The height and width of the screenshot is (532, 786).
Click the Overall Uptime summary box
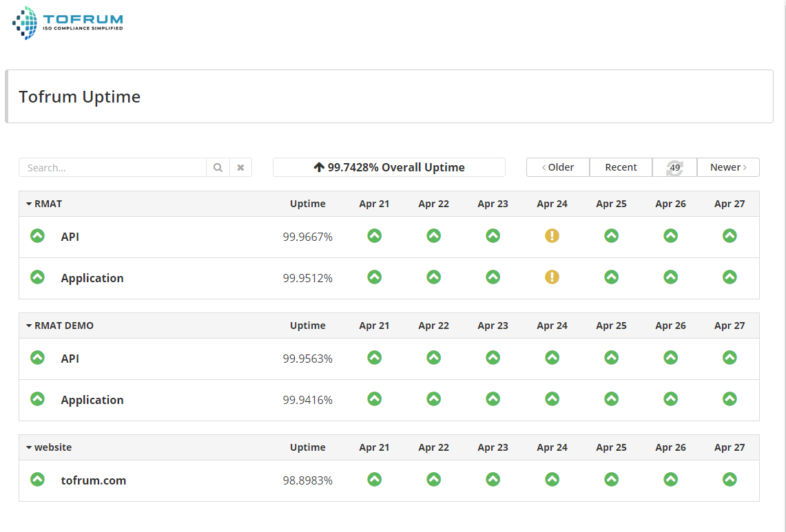389,167
